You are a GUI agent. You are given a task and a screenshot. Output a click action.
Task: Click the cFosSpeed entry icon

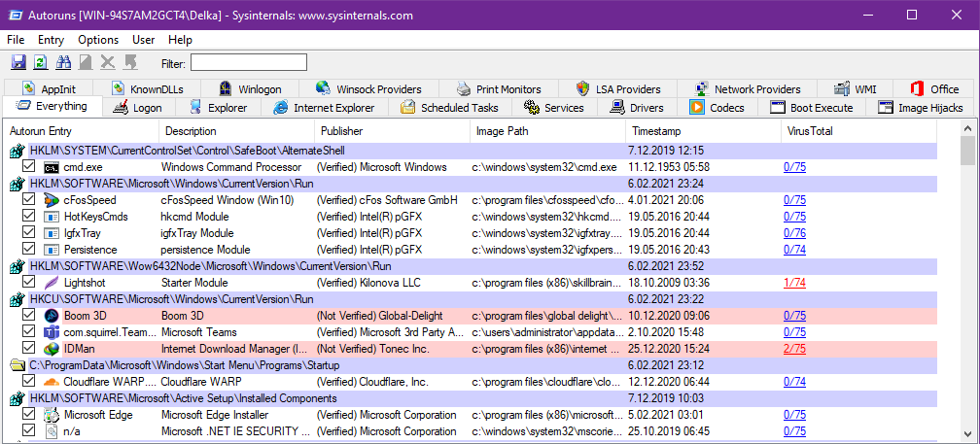(x=51, y=200)
